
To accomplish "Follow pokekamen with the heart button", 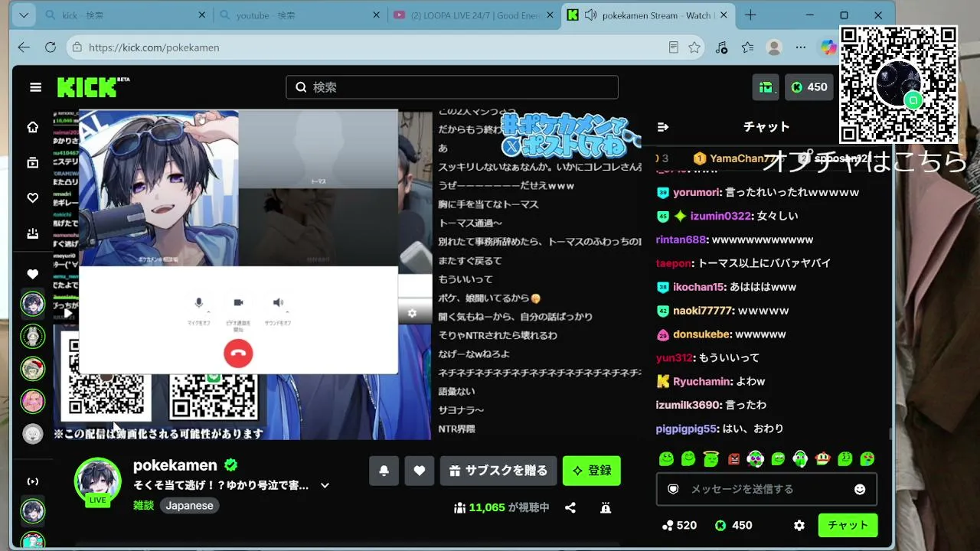I will pyautogui.click(x=419, y=471).
